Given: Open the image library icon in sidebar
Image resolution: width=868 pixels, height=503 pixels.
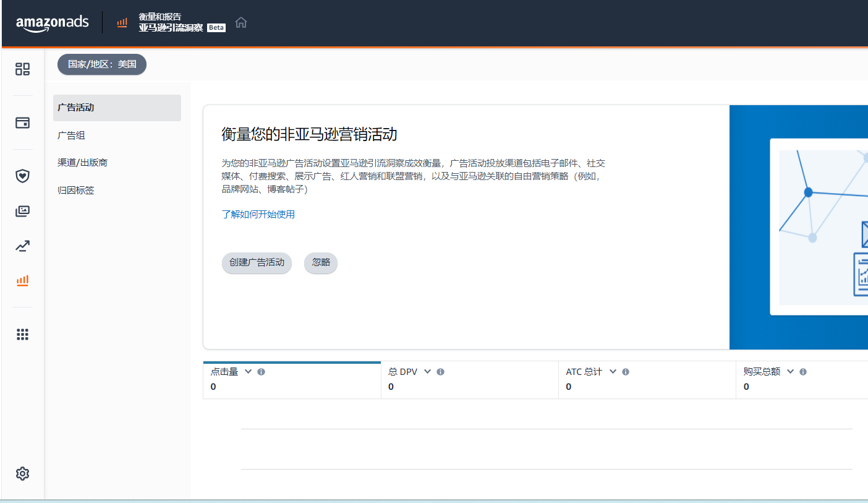Looking at the screenshot, I should (x=23, y=211).
